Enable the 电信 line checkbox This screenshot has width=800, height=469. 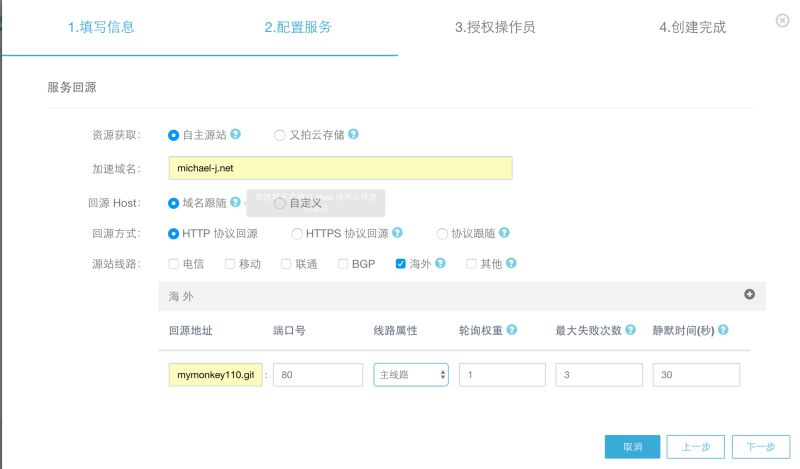(174, 264)
